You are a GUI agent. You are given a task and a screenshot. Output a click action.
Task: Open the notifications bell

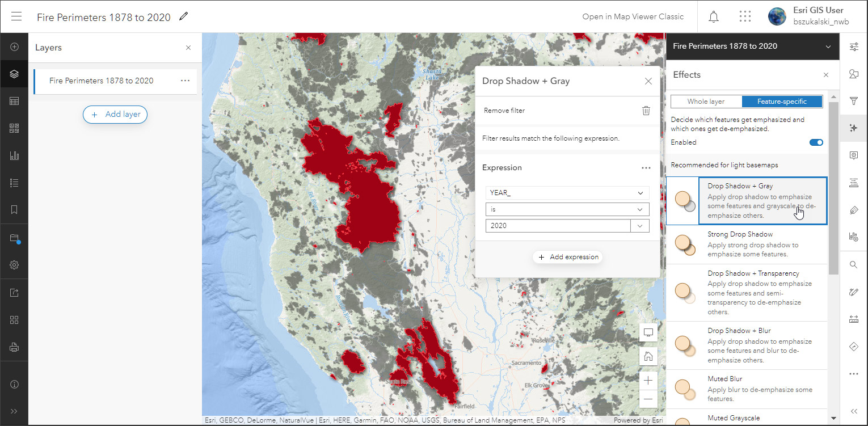[x=714, y=16]
